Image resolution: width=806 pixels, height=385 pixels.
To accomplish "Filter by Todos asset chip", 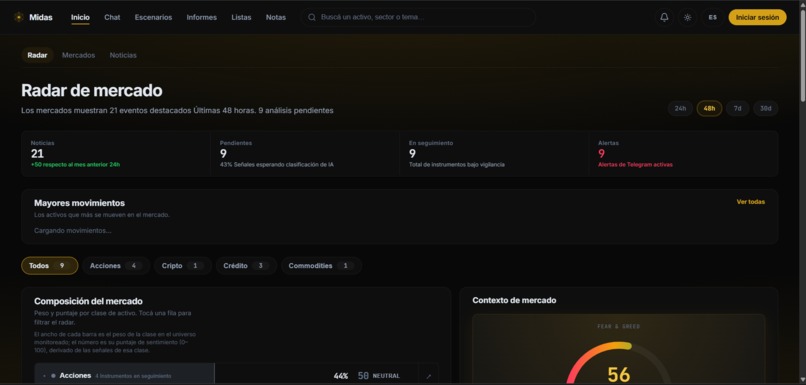I will [49, 266].
